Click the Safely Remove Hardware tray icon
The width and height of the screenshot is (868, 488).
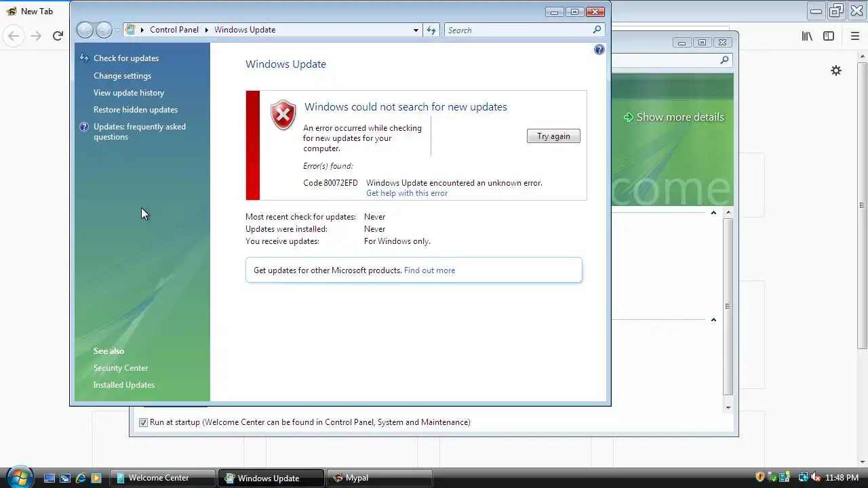pos(772,477)
